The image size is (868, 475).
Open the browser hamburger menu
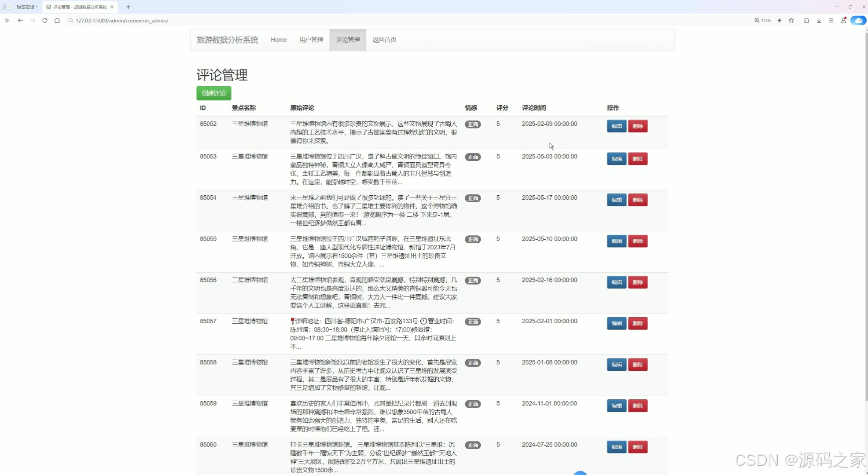831,20
